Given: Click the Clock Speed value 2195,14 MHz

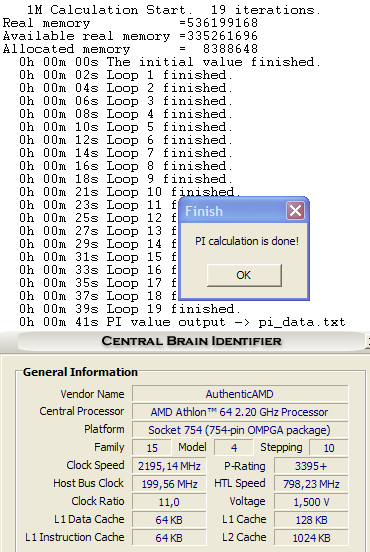Looking at the screenshot, I should (169, 466).
